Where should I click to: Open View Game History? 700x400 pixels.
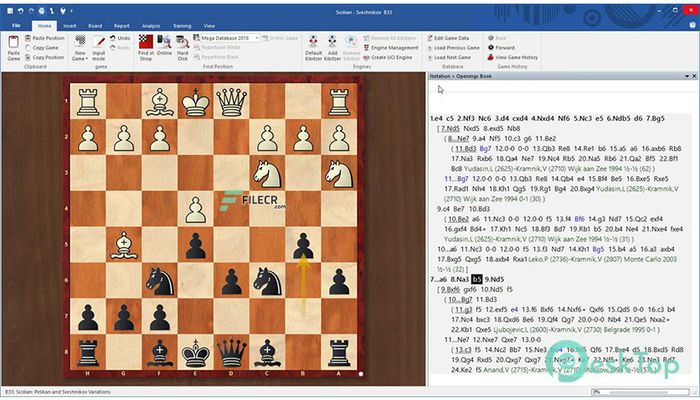(512, 57)
